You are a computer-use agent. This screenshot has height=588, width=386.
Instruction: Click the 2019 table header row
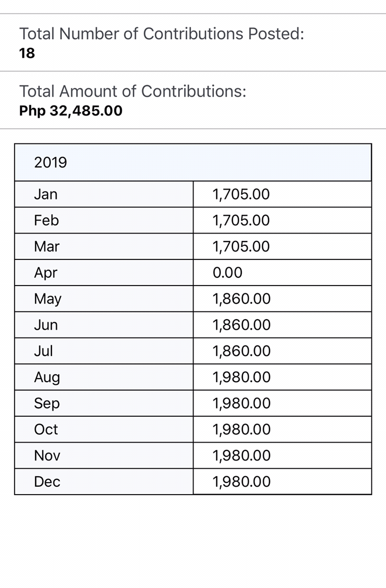193,162
